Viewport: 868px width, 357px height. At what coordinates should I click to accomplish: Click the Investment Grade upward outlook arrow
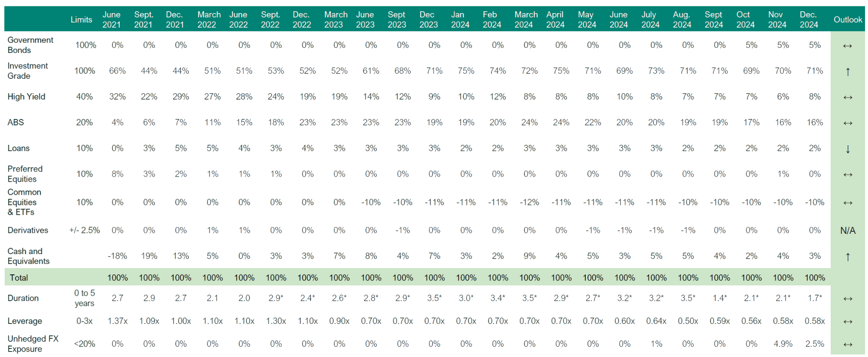tap(848, 72)
